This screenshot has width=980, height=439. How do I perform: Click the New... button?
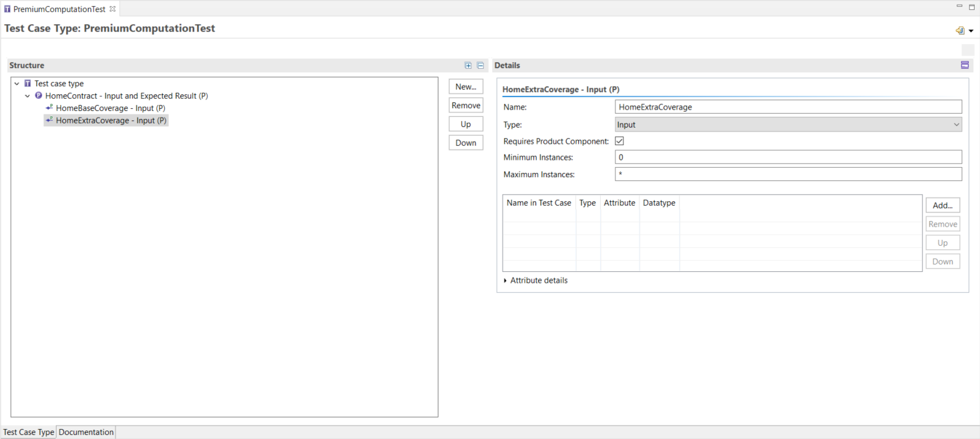[465, 86]
